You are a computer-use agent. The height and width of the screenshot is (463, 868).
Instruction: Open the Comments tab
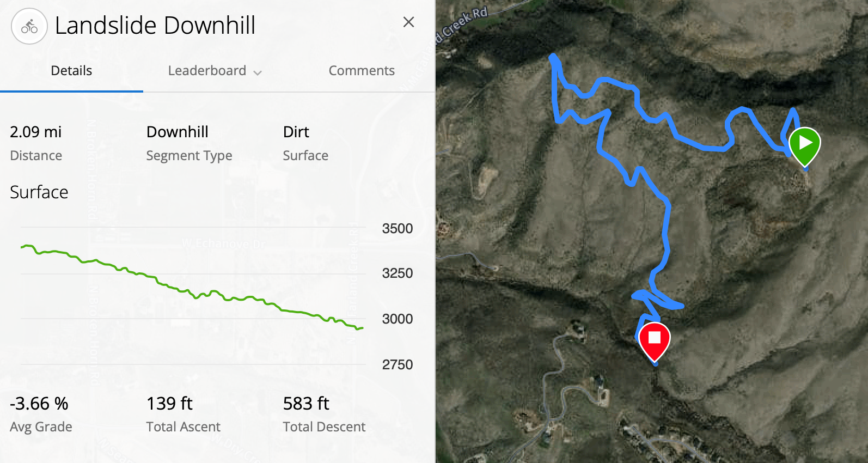tap(362, 71)
